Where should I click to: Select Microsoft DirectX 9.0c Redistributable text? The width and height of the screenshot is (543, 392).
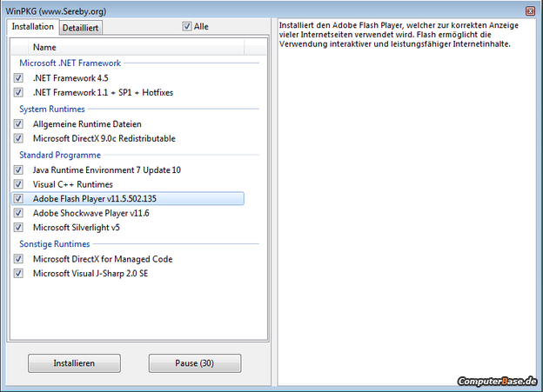click(104, 138)
